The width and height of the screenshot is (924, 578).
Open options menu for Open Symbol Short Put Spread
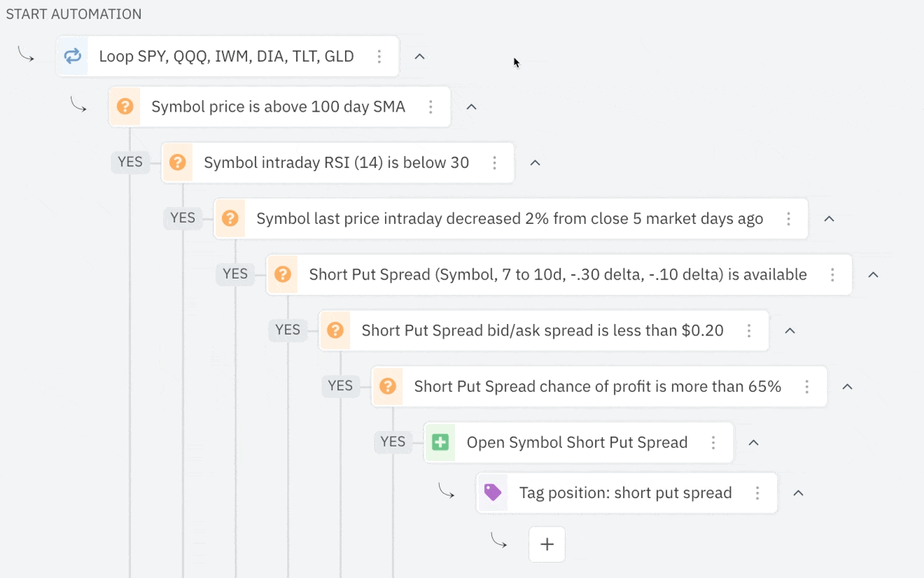click(713, 443)
